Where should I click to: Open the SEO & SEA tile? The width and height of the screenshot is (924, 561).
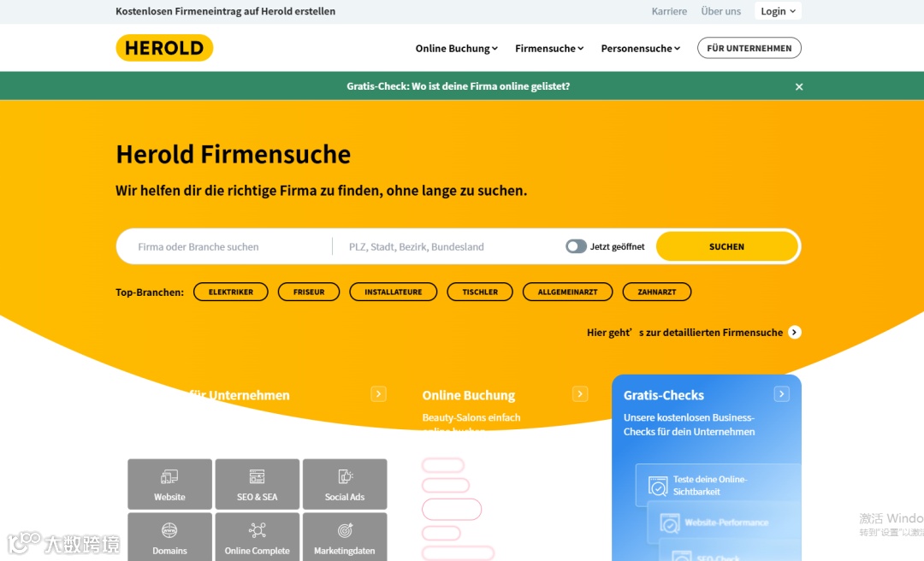point(257,484)
